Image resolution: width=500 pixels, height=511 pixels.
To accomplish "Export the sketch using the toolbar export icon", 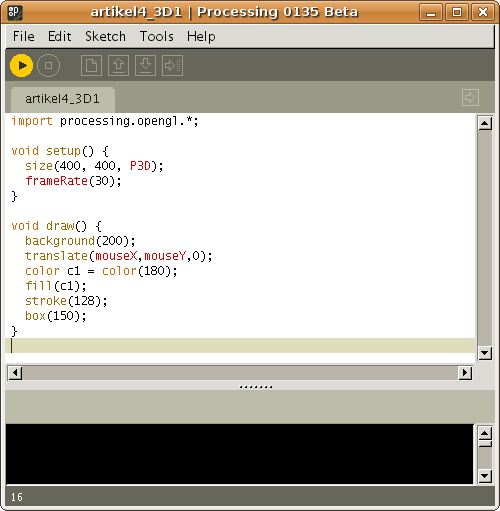I will click(x=172, y=66).
